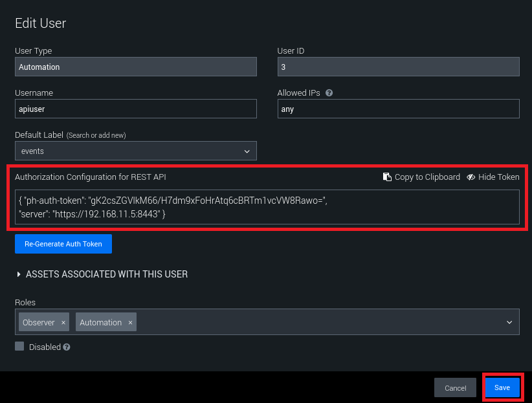Click the Allowed IPs help icon
532x403 pixels.
329,93
